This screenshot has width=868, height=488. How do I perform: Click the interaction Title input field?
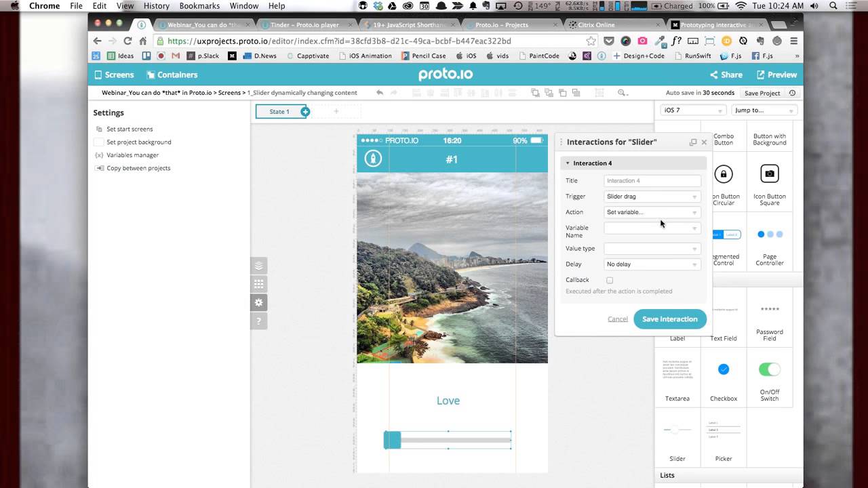point(652,181)
